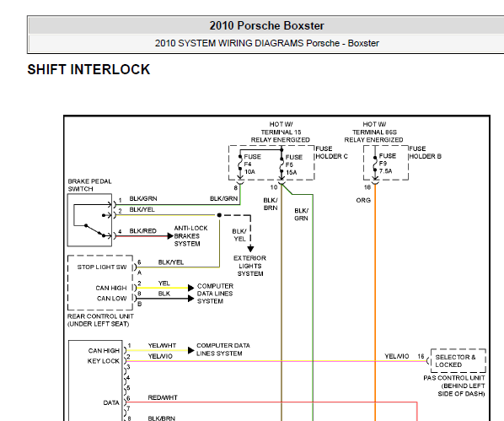Screen dimensions: 504x421
Task: Click the '15A' fuse rating label
Action: pyautogui.click(x=292, y=172)
